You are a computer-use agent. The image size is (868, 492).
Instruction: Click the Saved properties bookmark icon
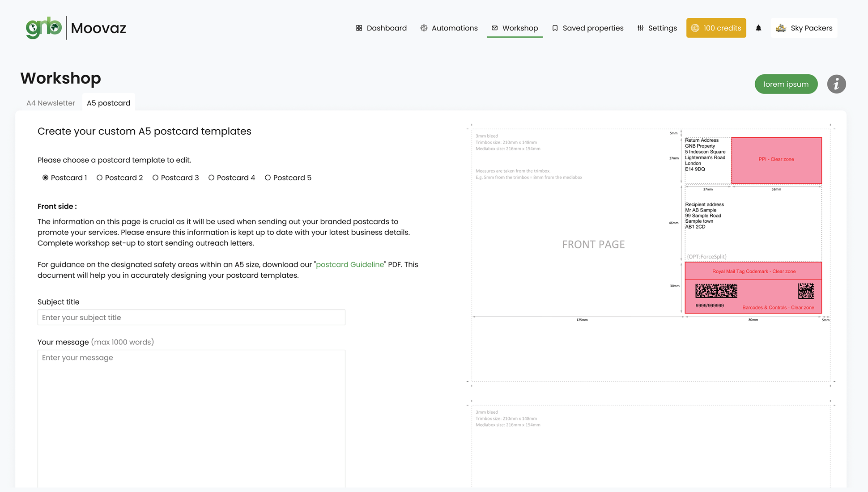click(555, 28)
